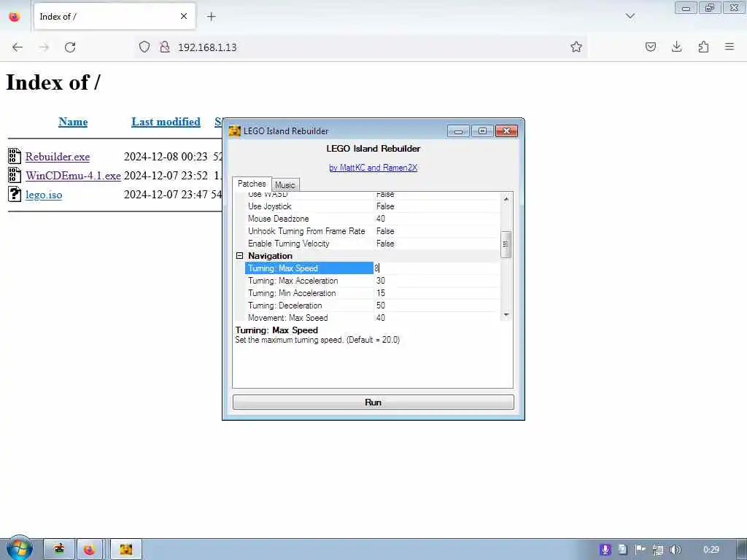Click the LEGO Island Rebuilder taskbar button
Image resolution: width=747 pixels, height=560 pixels.
pyautogui.click(x=125, y=550)
